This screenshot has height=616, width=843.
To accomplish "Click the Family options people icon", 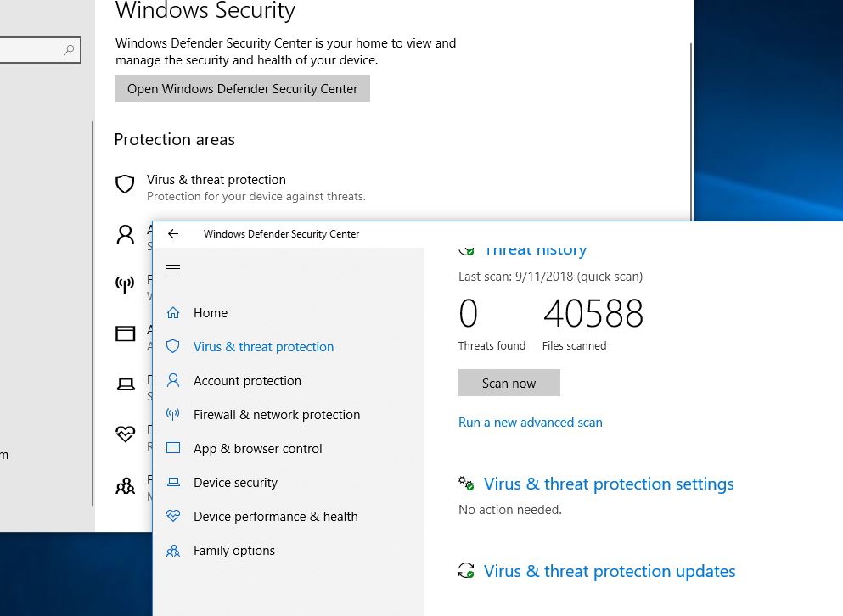I will click(173, 551).
